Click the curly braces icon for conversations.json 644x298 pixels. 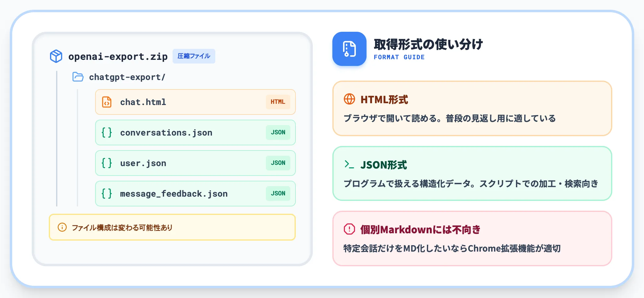[107, 133]
